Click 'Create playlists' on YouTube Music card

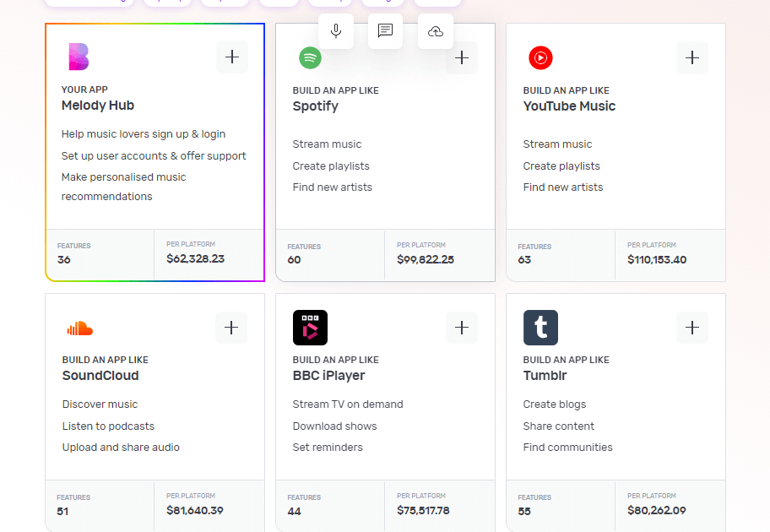pos(561,166)
